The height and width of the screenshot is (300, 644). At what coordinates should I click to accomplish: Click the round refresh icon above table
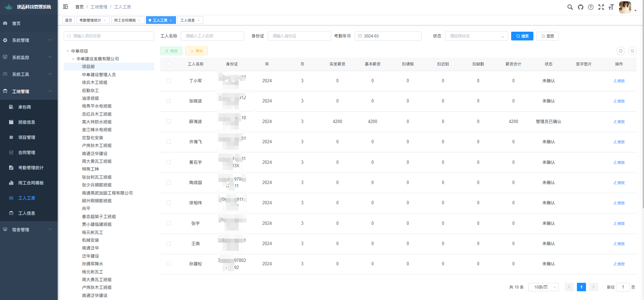click(x=632, y=51)
